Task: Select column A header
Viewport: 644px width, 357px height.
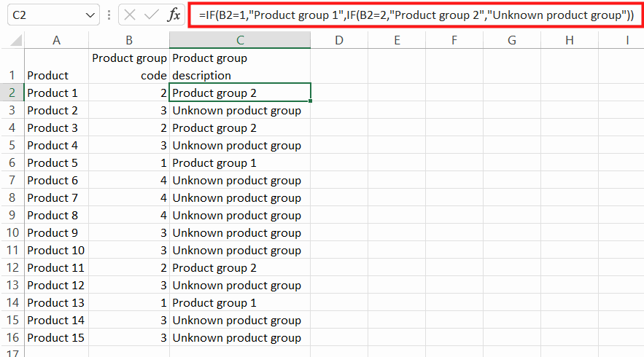Action: pyautogui.click(x=56, y=40)
